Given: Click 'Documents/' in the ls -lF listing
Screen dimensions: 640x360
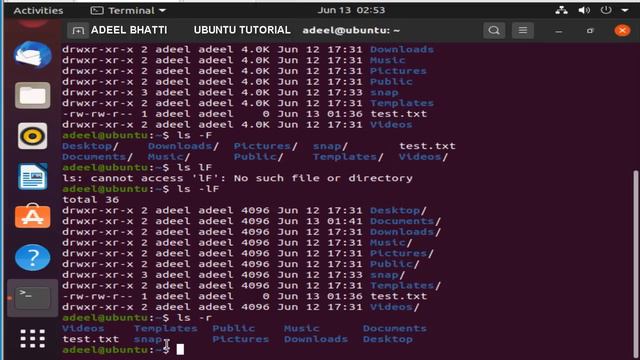Looking at the screenshot, I should (x=405, y=221).
